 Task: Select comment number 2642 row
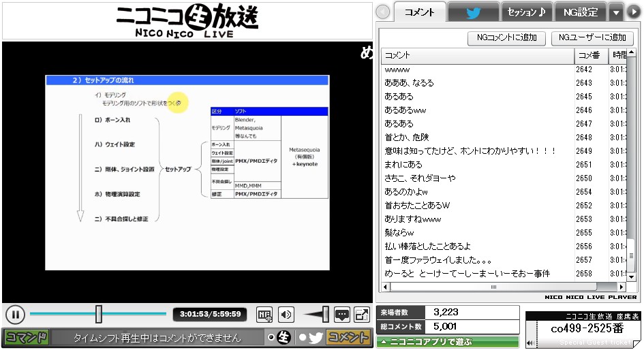tap(504, 69)
